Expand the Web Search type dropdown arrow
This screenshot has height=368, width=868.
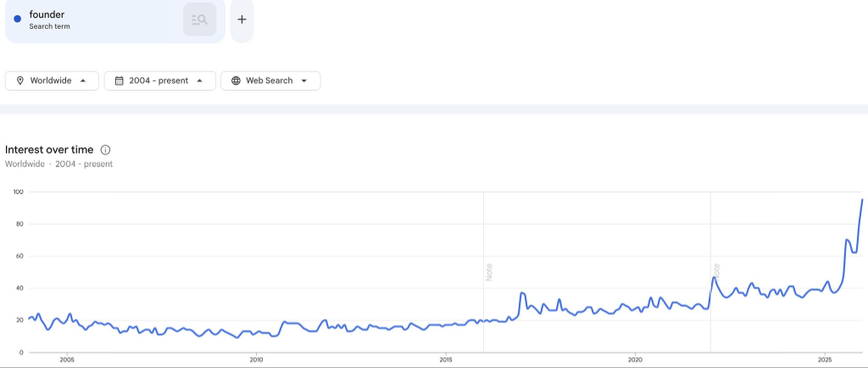(304, 81)
